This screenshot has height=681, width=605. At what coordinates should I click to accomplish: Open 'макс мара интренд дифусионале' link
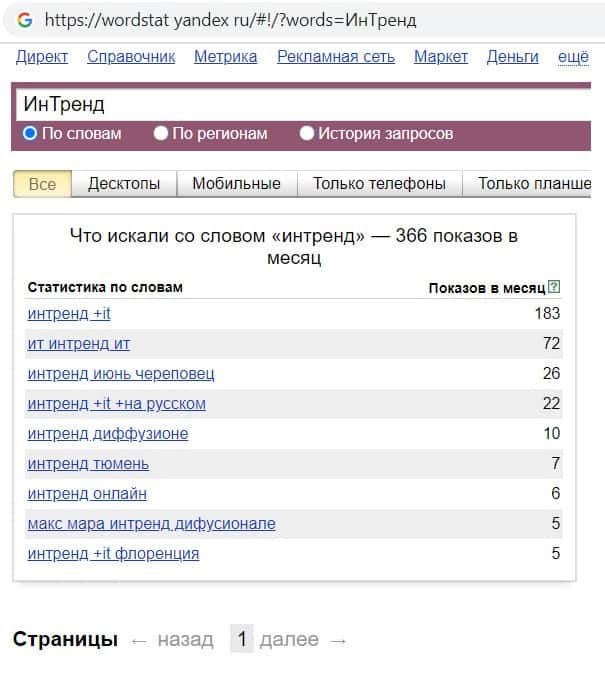click(x=151, y=524)
